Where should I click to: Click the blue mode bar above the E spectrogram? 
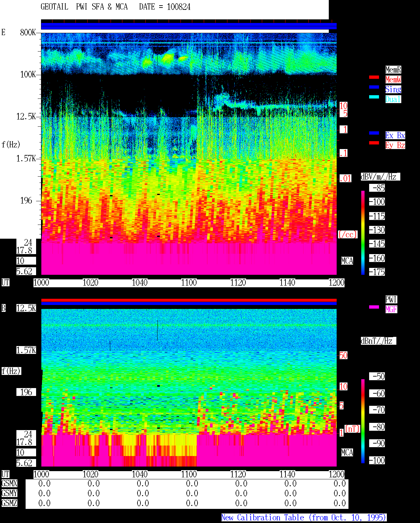pos(189,26)
